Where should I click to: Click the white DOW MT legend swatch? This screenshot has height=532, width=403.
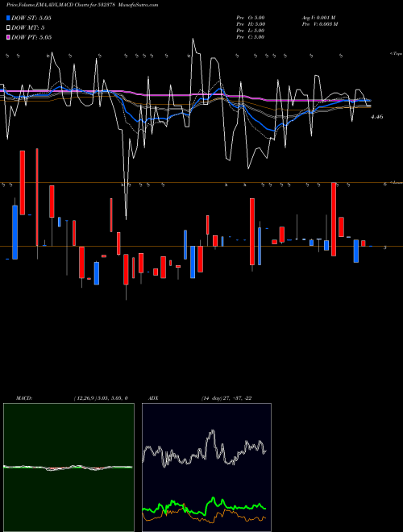(8, 27)
